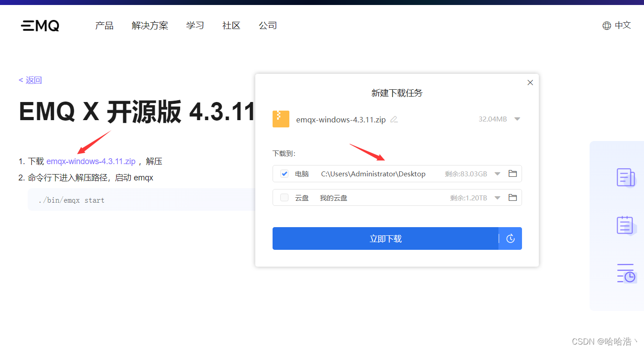Click the EMQ logo
The height and width of the screenshot is (350, 644).
(40, 26)
